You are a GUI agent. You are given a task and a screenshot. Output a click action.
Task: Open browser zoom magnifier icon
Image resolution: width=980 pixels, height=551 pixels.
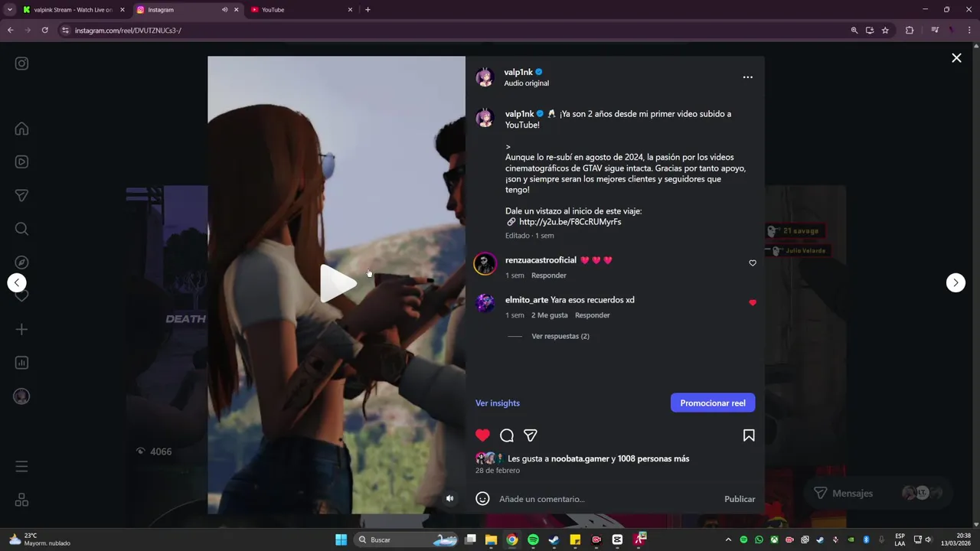[x=854, y=31]
